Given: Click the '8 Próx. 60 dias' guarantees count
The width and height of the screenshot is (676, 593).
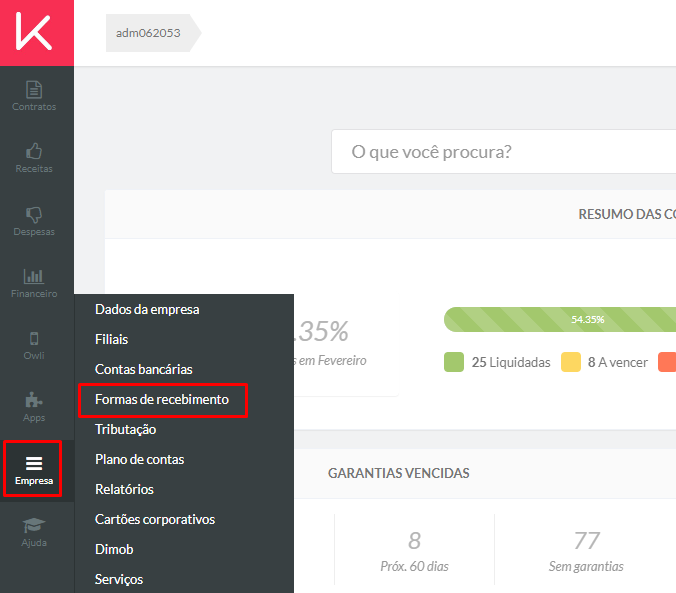Looking at the screenshot, I should pyautogui.click(x=414, y=552).
